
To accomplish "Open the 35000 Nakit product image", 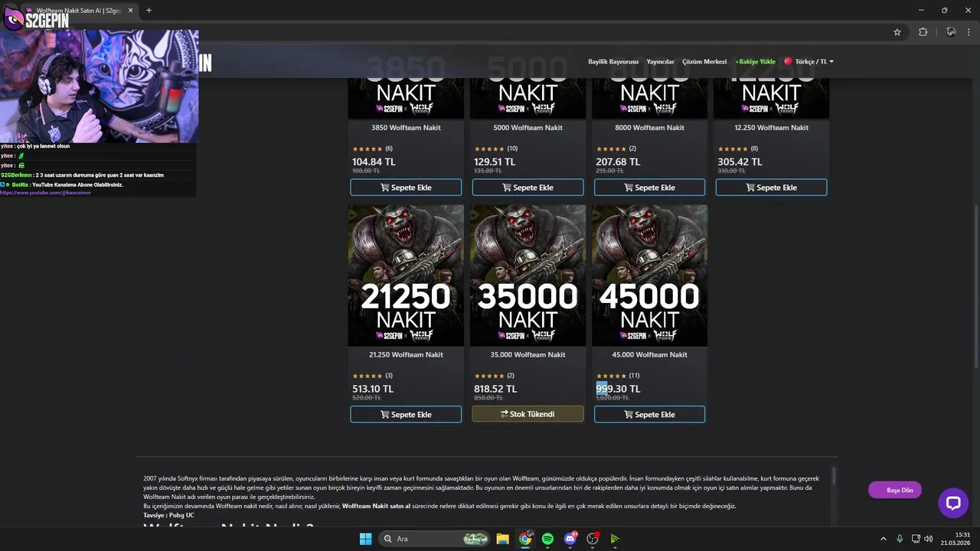I will click(528, 275).
